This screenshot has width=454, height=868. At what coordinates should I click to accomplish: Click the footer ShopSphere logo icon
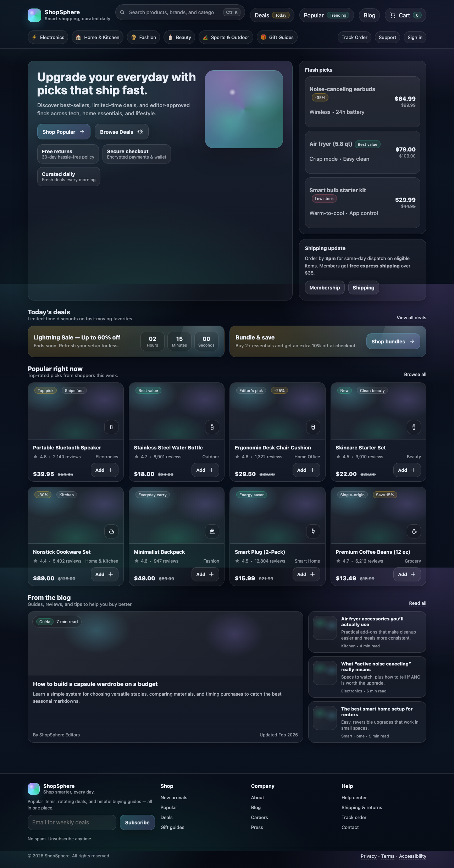click(x=34, y=789)
